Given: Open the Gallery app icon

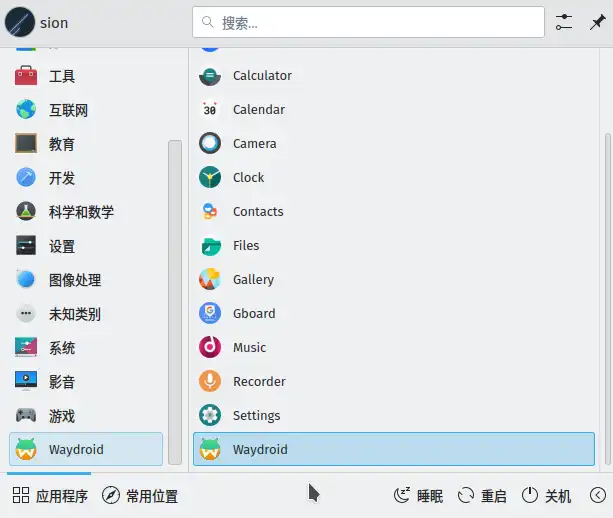Looking at the screenshot, I should pyautogui.click(x=210, y=280).
